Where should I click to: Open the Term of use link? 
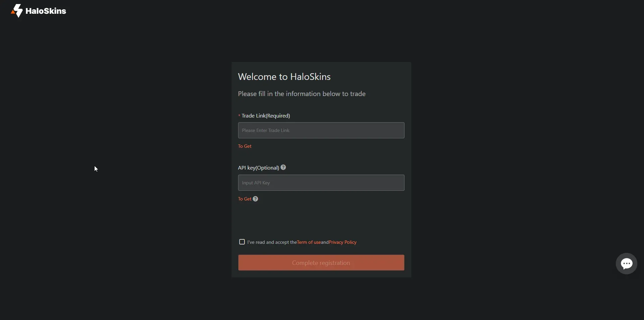[309, 242]
